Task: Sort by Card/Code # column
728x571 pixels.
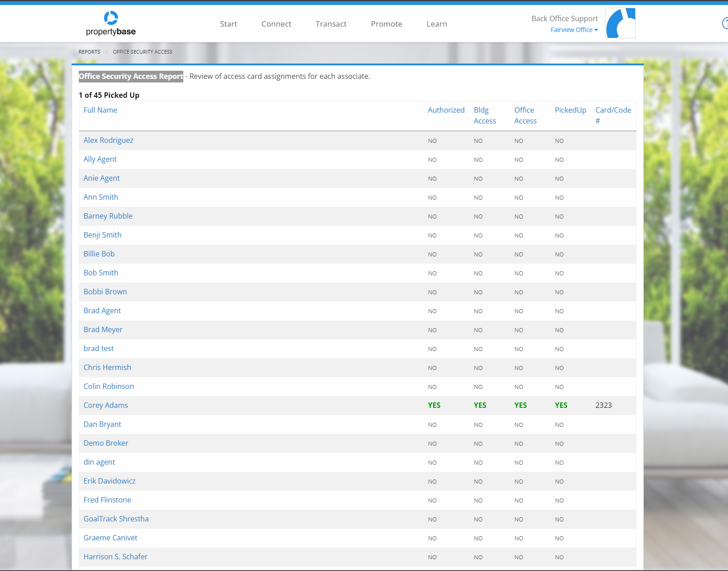Action: click(x=613, y=115)
